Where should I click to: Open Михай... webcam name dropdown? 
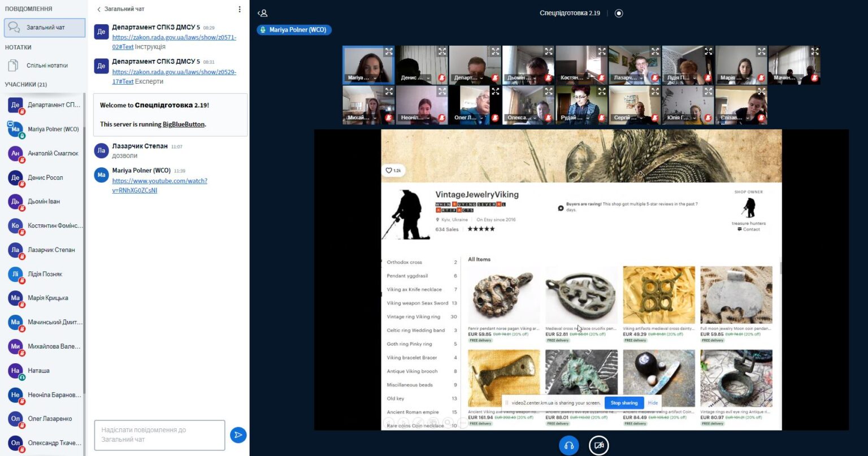(363, 118)
